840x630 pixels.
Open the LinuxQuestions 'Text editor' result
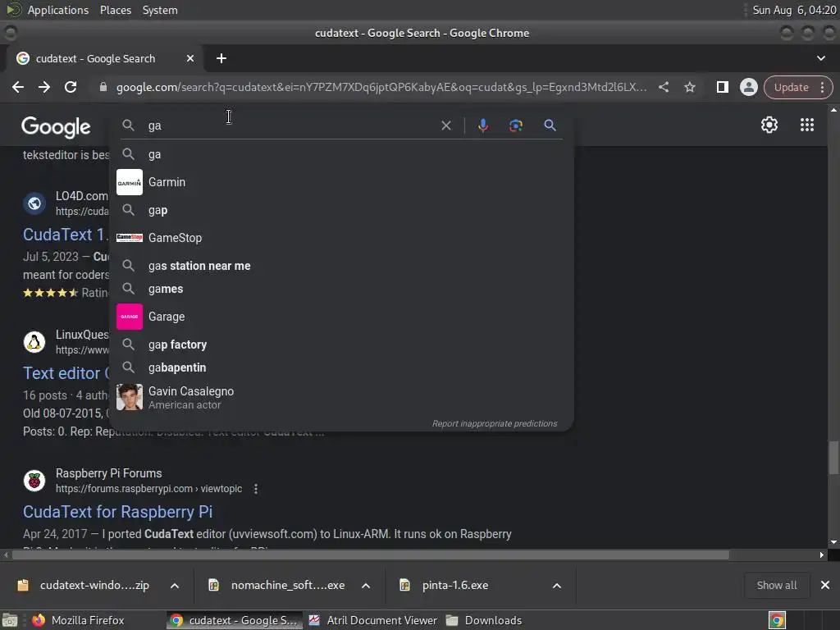(66, 373)
